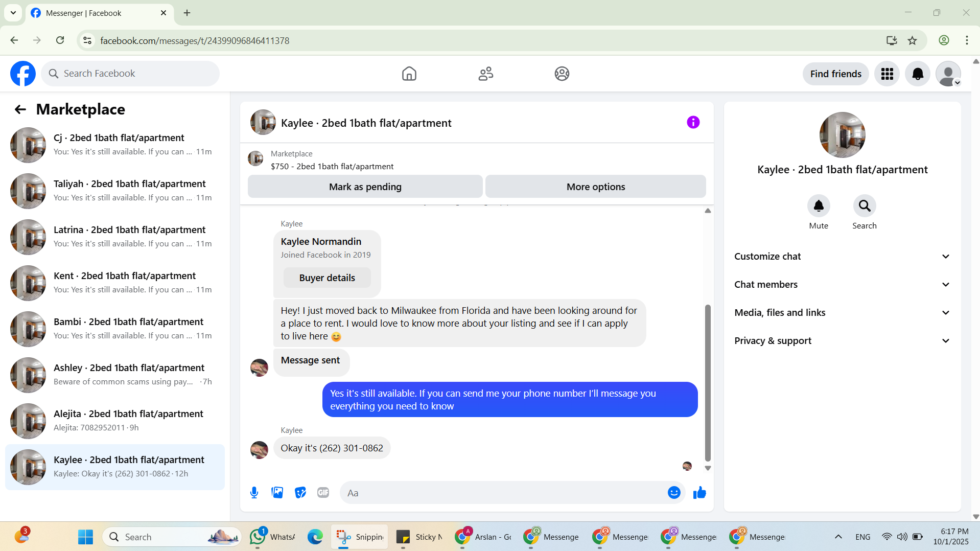This screenshot has height=551, width=980.
Task: Open the volume control in system tray
Action: [902, 537]
